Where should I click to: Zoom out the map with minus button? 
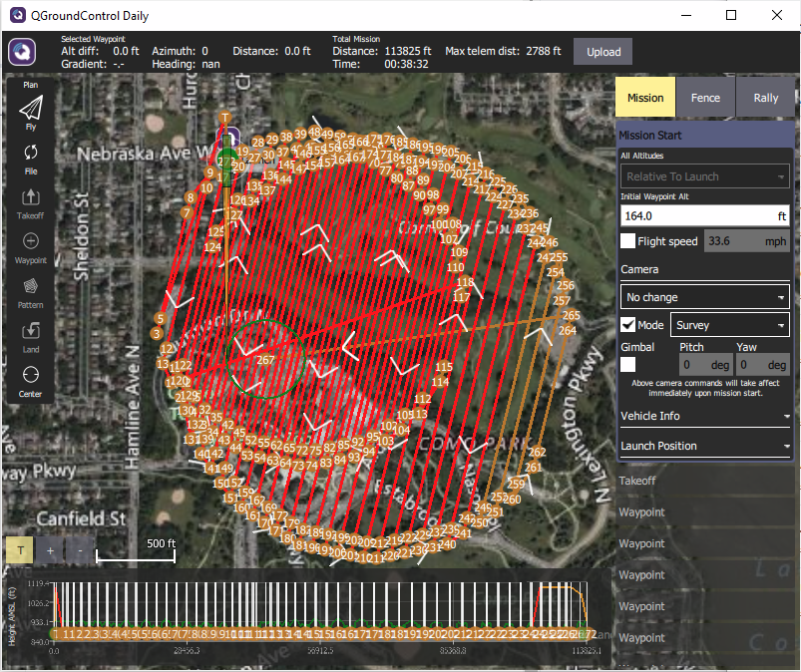pos(80,550)
